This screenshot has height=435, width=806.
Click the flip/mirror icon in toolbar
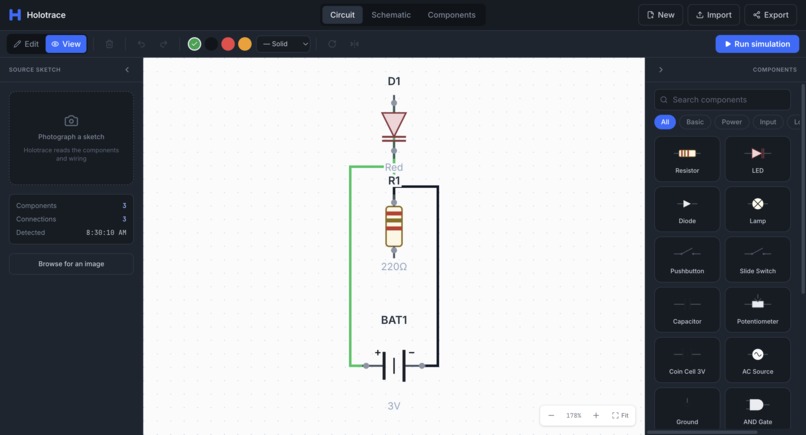(354, 44)
